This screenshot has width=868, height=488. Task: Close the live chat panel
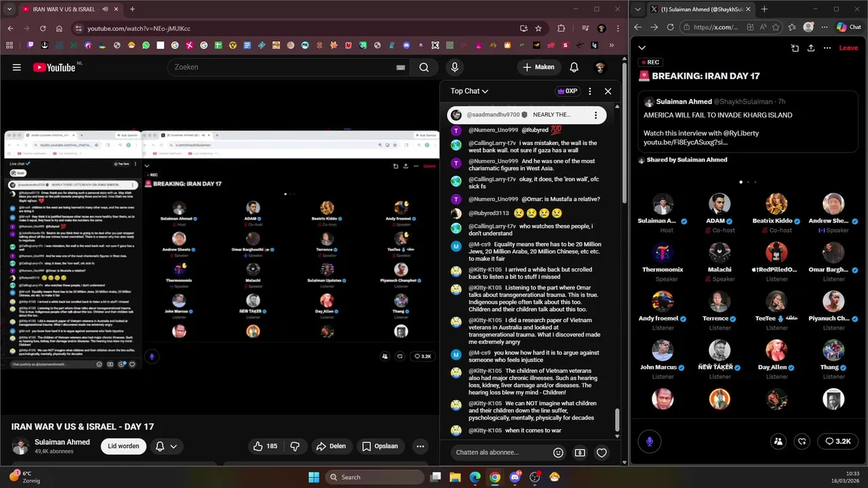click(x=608, y=91)
